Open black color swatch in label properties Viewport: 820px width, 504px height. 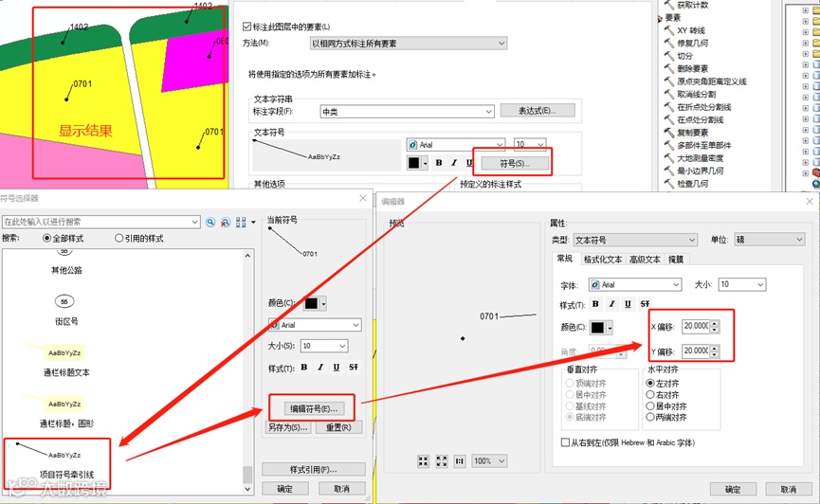click(418, 163)
